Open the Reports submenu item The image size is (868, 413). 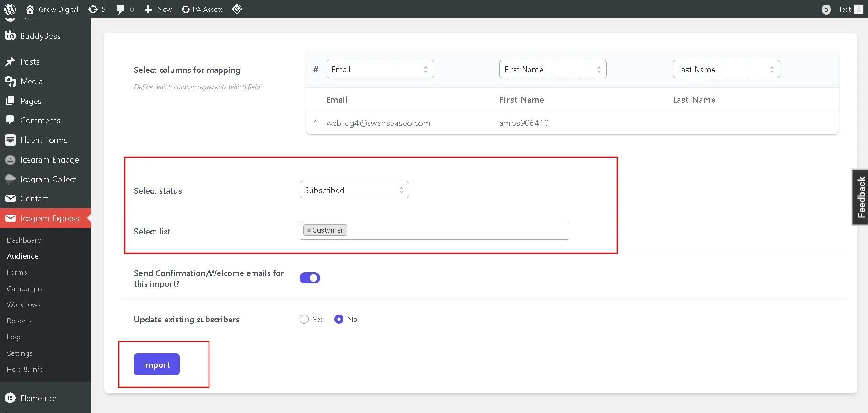(x=19, y=321)
